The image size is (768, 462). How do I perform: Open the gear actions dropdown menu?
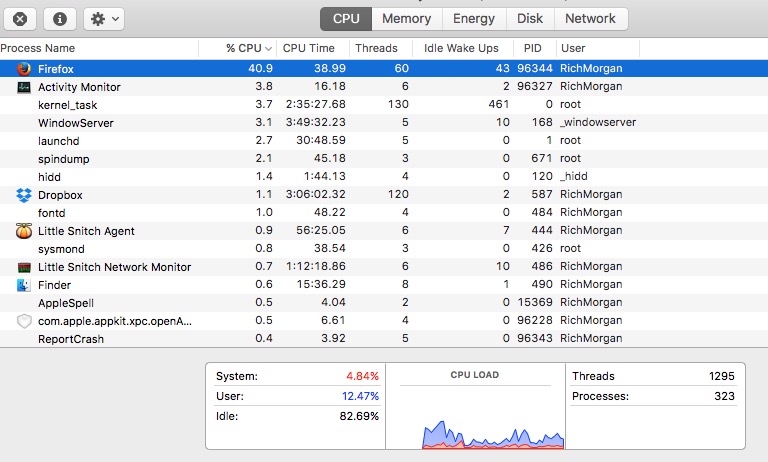coord(104,19)
